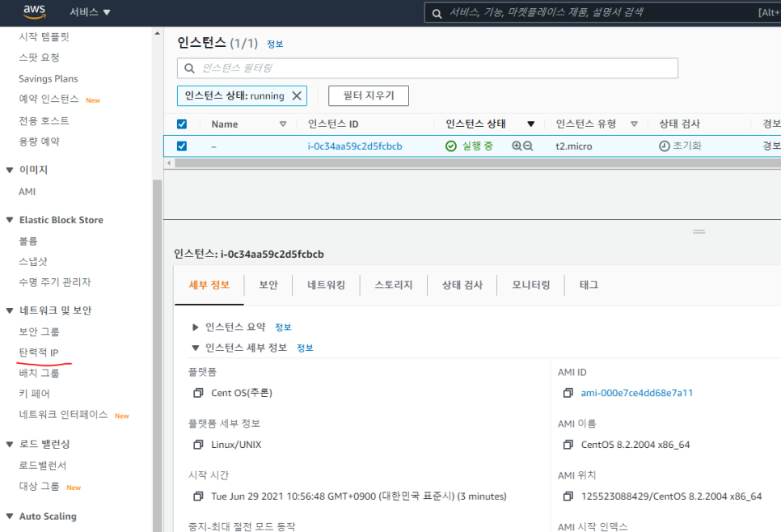Open 대상 그룹 in the sidebar
Image resolution: width=781 pixels, height=532 pixels.
point(39,486)
